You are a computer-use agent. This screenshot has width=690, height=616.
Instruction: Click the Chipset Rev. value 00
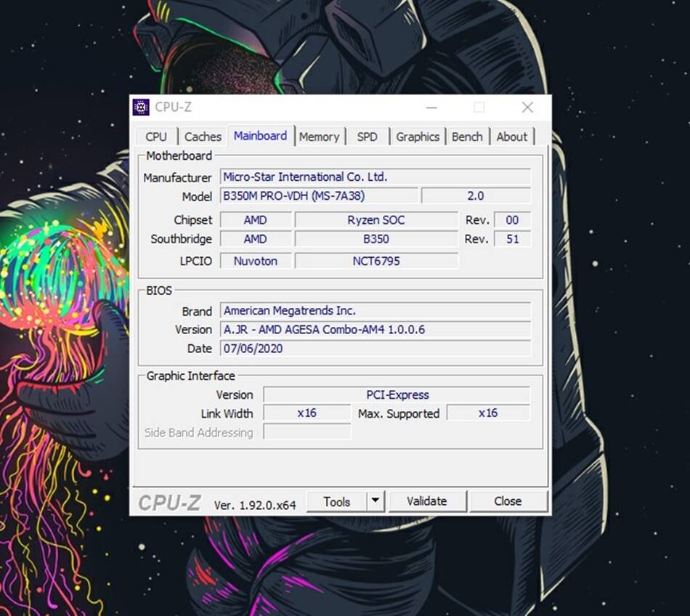512,220
